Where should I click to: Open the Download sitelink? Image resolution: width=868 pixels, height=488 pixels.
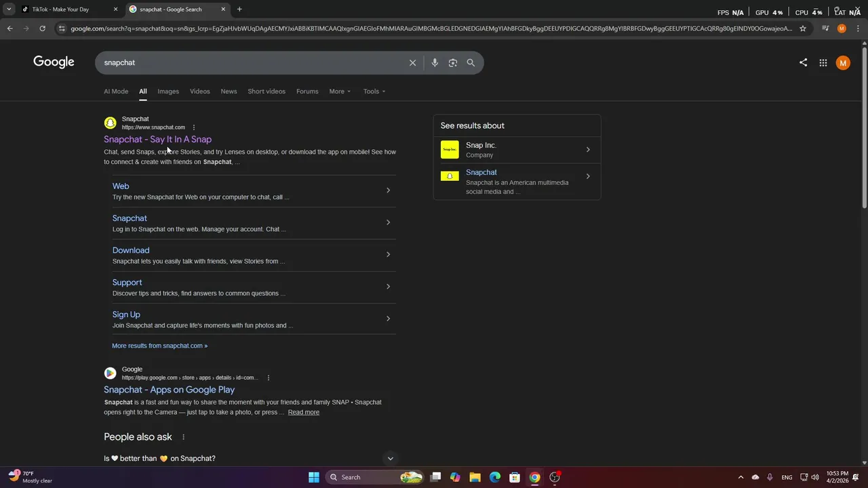click(x=131, y=251)
